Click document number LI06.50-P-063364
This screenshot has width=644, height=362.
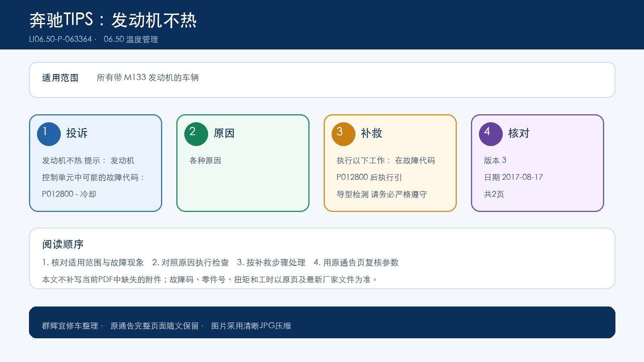pos(60,39)
